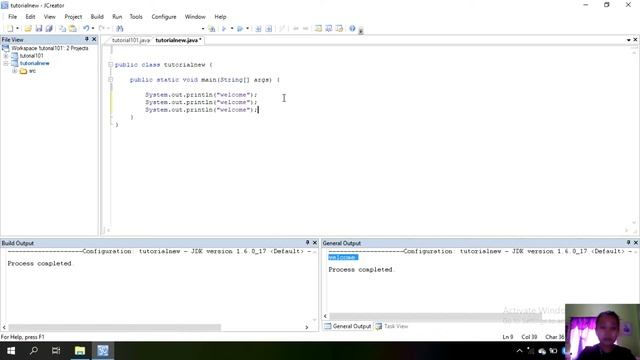640x360 pixels.
Task: Toggle the File View panel toolbar icon
Action: point(318,29)
